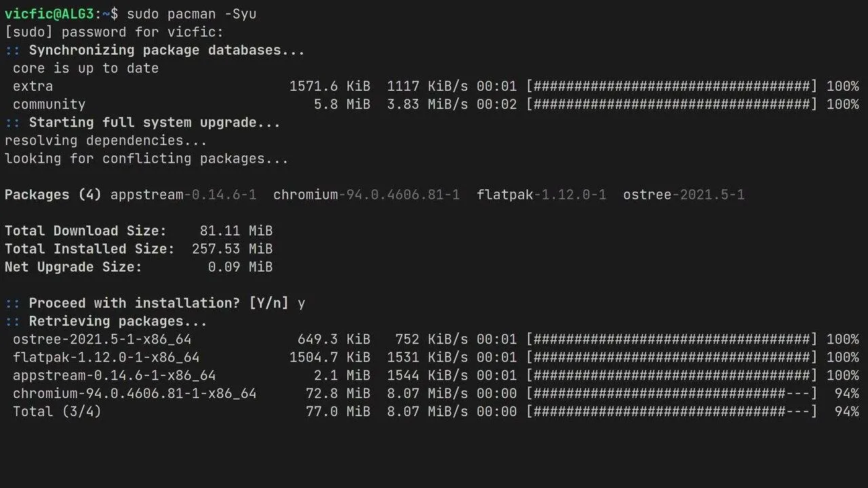The image size is (868, 488).
Task: Click the 'Total Installed Size' value 257.53 MiB
Action: pyautogui.click(x=232, y=249)
